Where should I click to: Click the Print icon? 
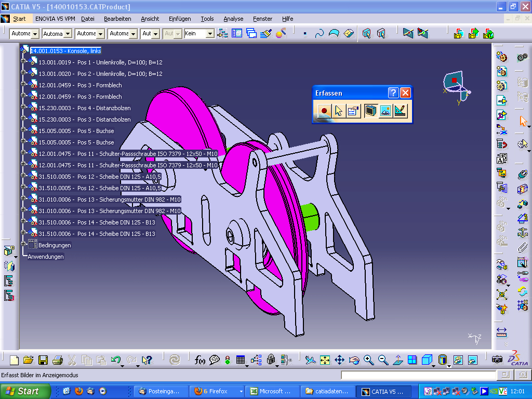point(58,360)
